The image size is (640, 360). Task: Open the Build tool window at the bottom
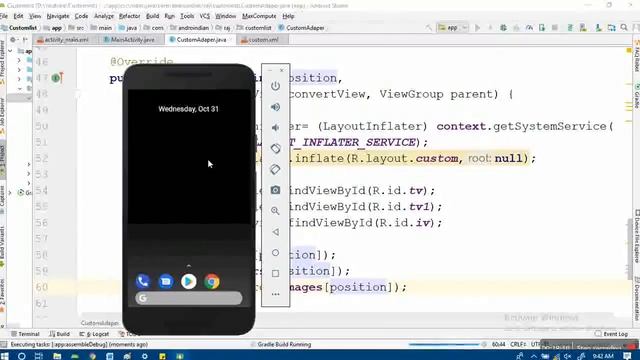click(60, 334)
